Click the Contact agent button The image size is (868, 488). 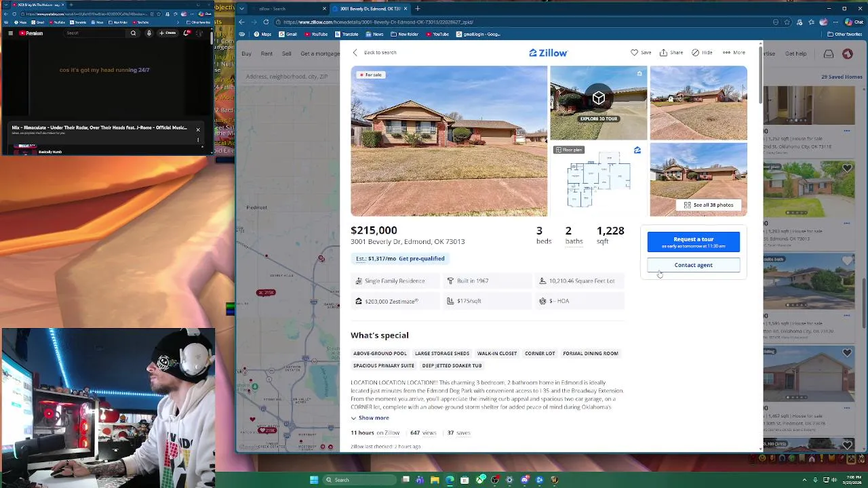click(693, 265)
